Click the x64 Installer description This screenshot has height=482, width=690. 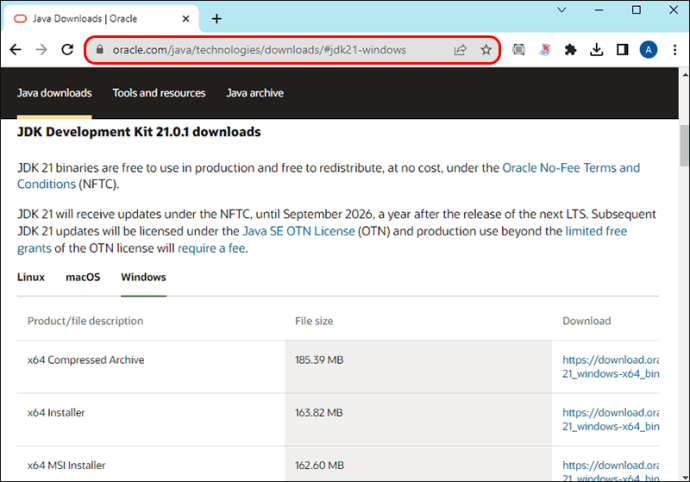tap(56, 413)
